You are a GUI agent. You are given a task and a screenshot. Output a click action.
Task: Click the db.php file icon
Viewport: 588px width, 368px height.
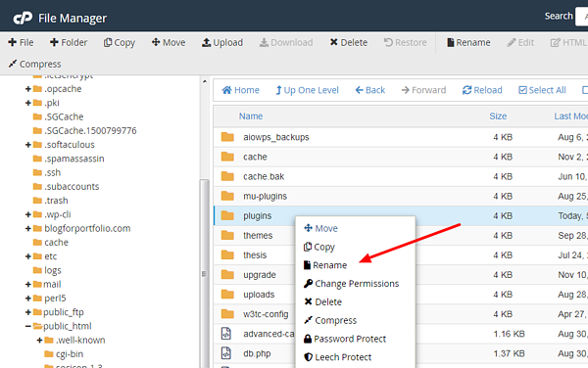tap(226, 353)
